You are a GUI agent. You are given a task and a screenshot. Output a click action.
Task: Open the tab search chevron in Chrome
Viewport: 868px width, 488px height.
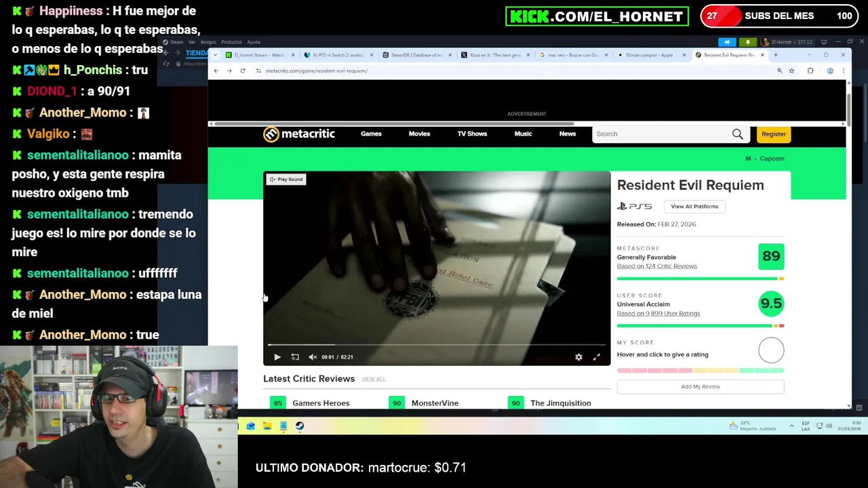(216, 55)
